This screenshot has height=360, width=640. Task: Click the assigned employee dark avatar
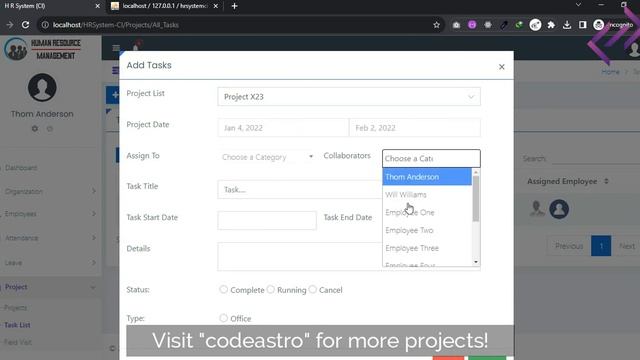[x=559, y=209]
